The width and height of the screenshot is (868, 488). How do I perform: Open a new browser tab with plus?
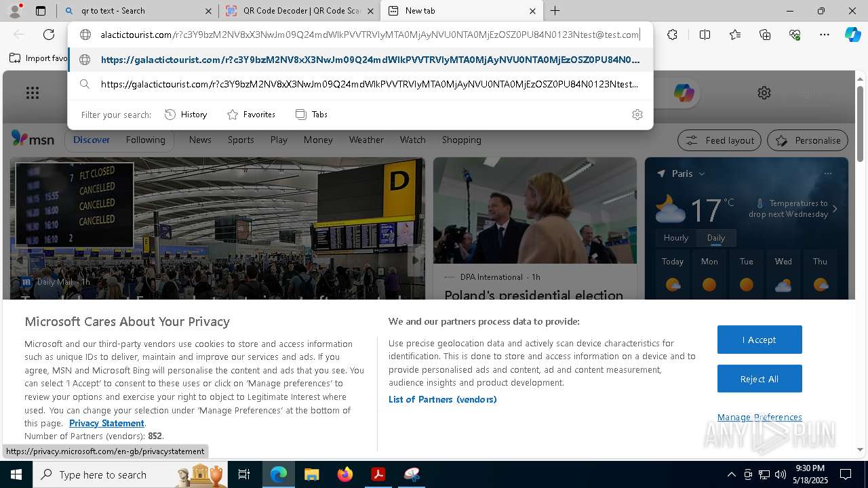(555, 11)
